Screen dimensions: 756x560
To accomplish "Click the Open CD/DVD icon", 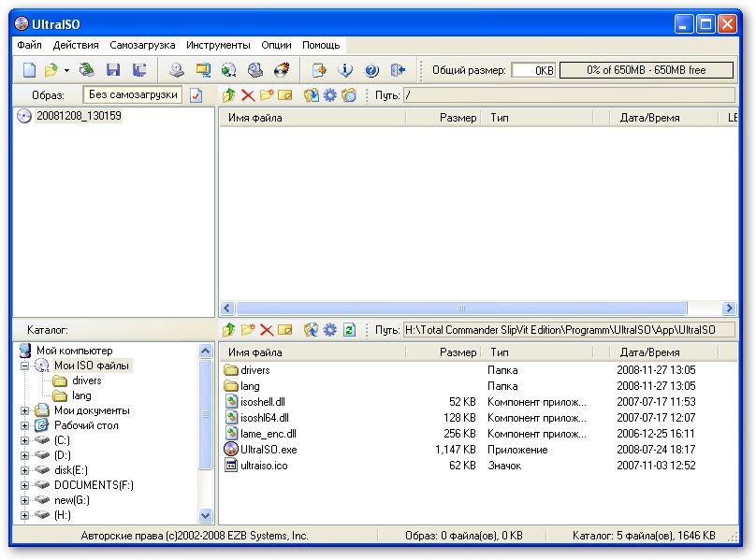I will (x=87, y=70).
